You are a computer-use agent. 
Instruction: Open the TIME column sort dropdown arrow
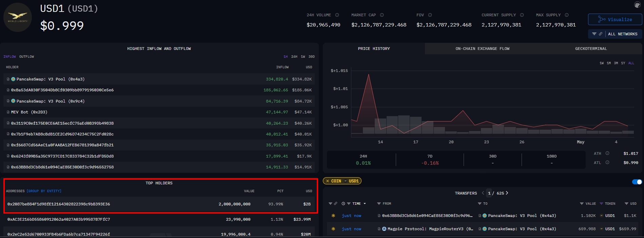pyautogui.click(x=365, y=204)
